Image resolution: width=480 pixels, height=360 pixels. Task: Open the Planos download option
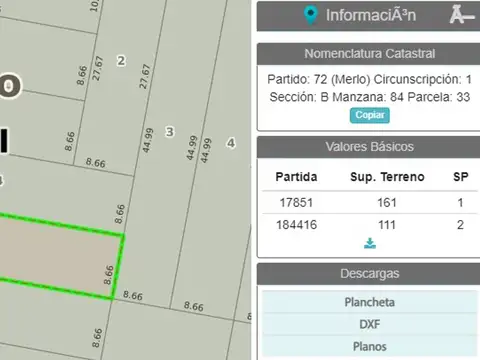coord(370,347)
